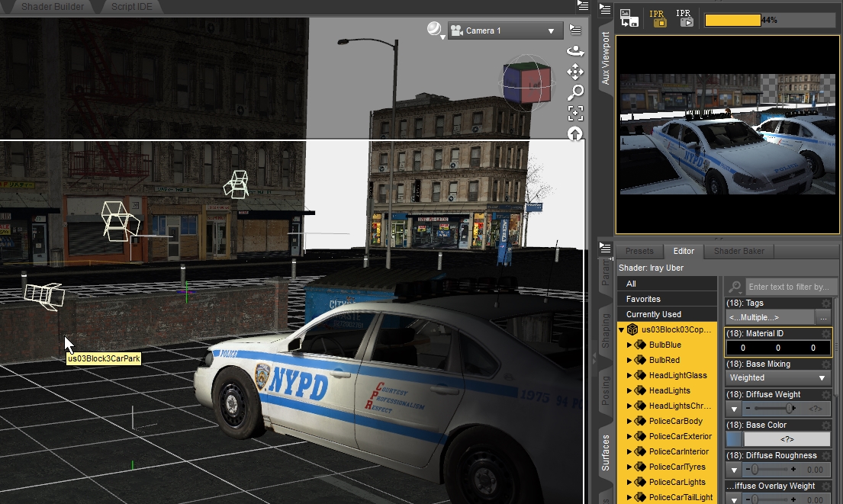Screen dimensions: 843x504
Task: Open the Diffuse Roughness map dropdown arrow
Action: (x=734, y=470)
